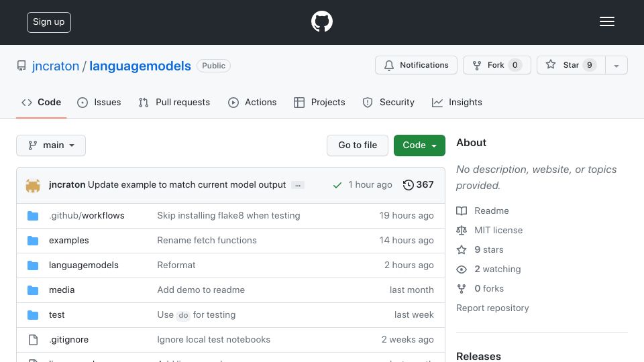Viewport: 644px width, 362px height.
Task: Click the folder icon for media
Action: tap(33, 290)
